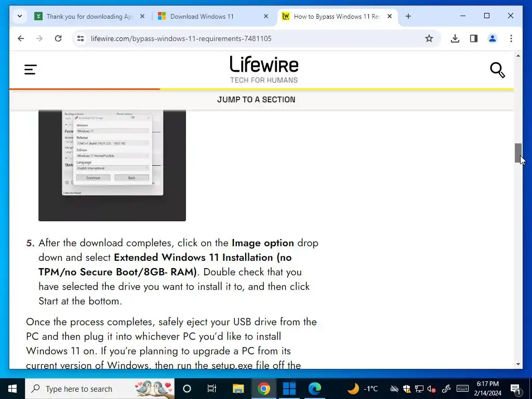The height and width of the screenshot is (399, 532).
Task: Click the OneDrive cloud tray icon
Action: [x=394, y=389]
